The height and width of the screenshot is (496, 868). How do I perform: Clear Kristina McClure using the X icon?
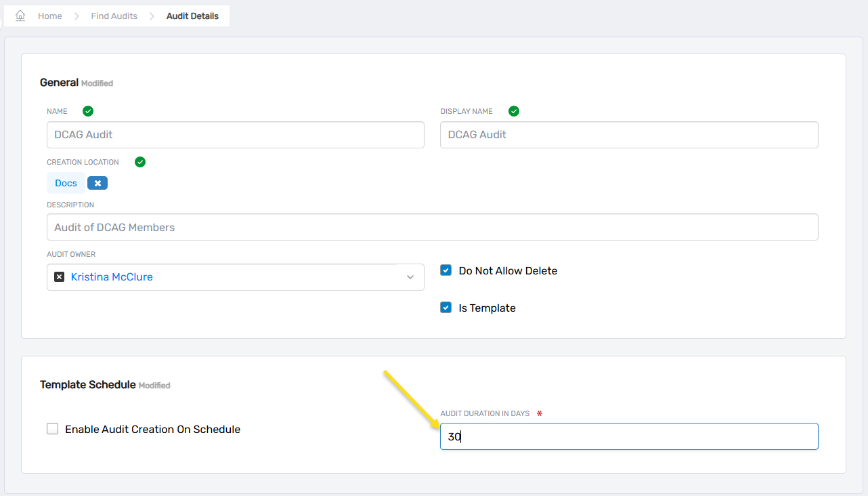click(59, 276)
